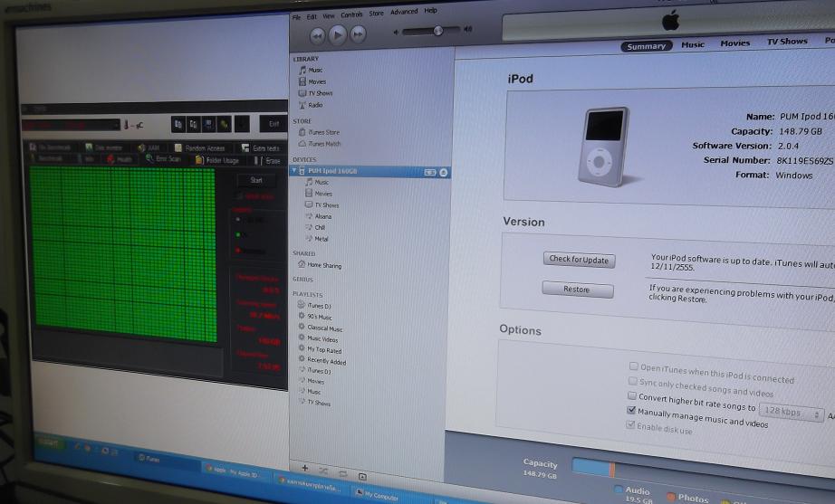This screenshot has height=504, width=835.
Task: Toggle shuffle icon at sidebar bottom
Action: [x=324, y=471]
